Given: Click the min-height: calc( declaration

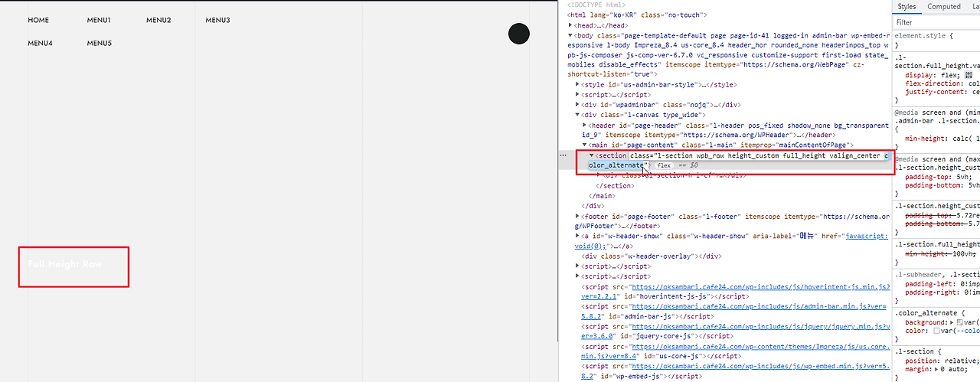Looking at the screenshot, I should (942, 138).
